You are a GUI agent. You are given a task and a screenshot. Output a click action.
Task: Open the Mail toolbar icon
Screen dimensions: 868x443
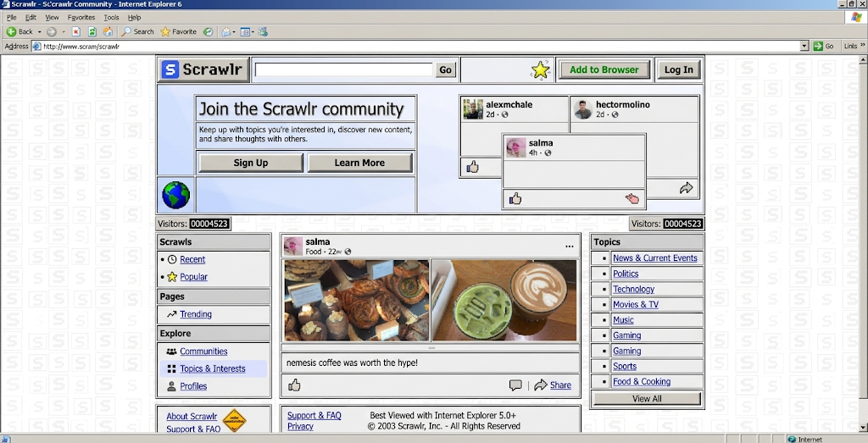(x=225, y=32)
